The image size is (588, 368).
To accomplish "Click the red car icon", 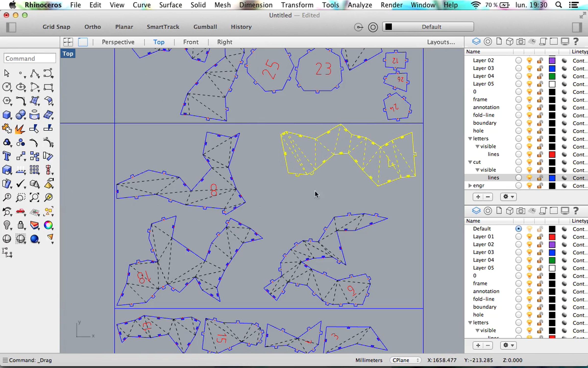I will [21, 211].
